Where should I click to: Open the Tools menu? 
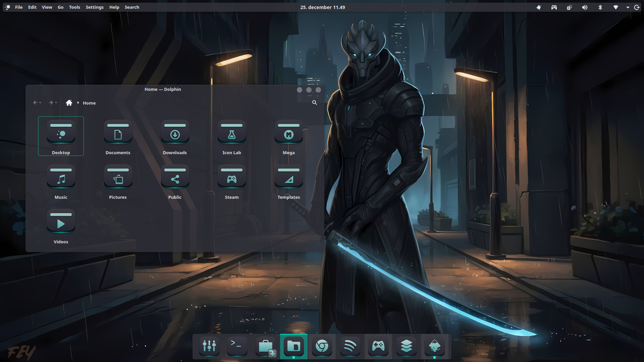coord(74,7)
